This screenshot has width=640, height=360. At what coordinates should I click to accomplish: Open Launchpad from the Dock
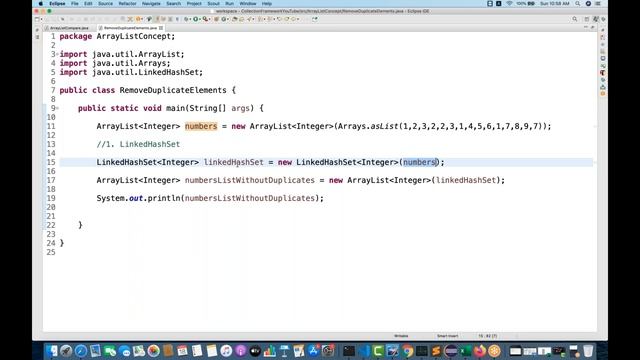coord(66,351)
